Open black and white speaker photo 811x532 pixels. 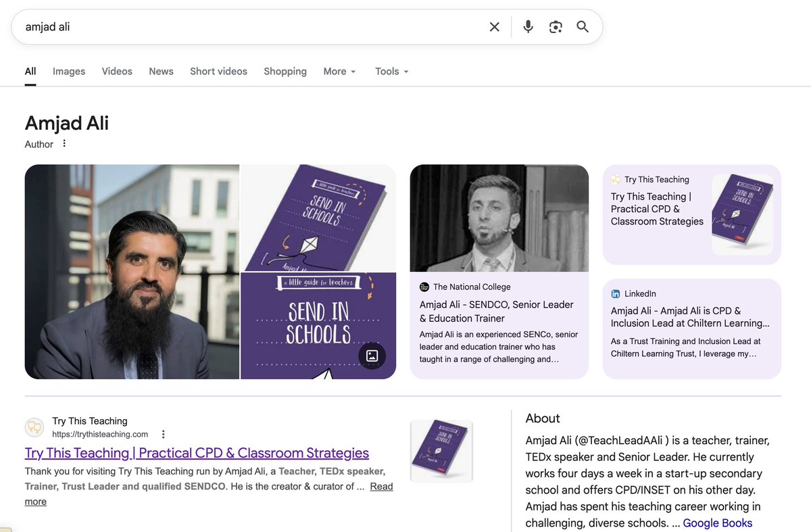point(499,218)
